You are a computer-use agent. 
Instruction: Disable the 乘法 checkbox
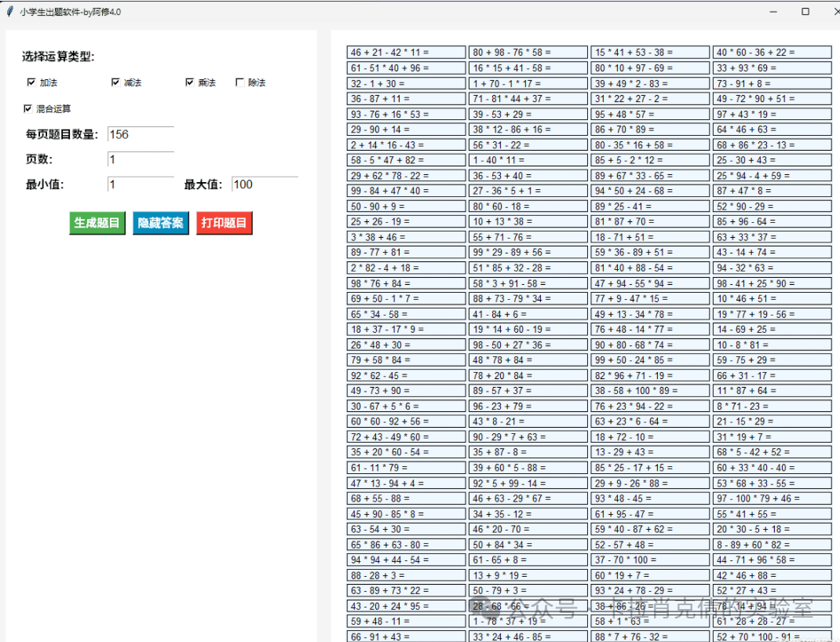tap(189, 82)
